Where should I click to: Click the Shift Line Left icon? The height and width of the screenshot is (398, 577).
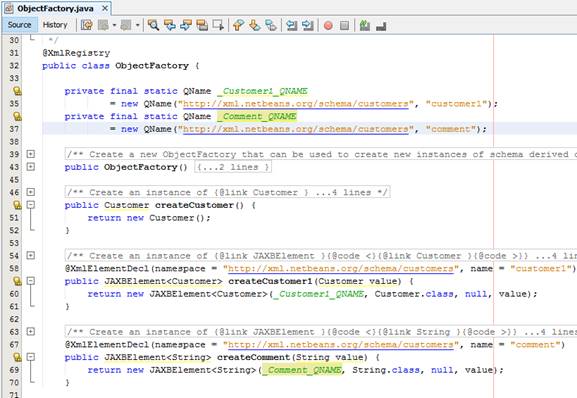point(291,25)
